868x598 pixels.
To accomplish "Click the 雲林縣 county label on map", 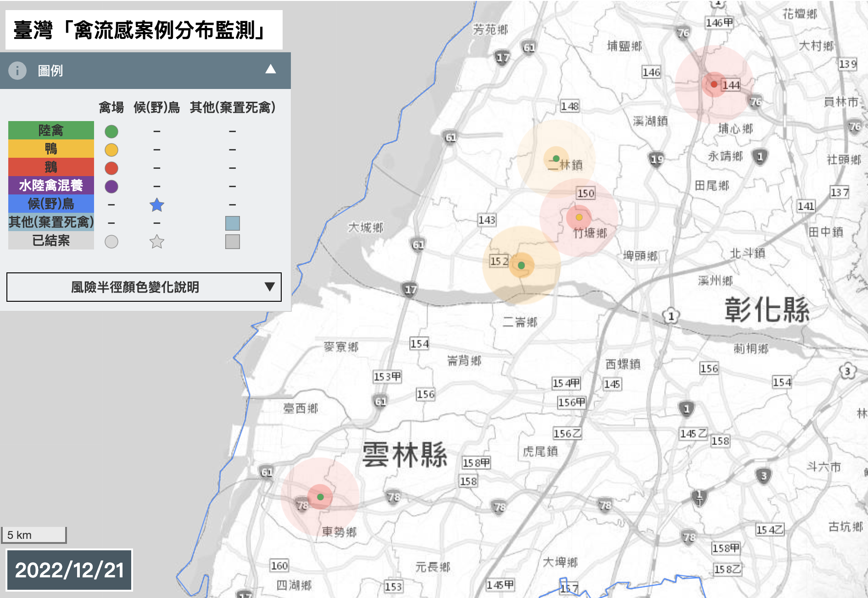I will coord(405,455).
